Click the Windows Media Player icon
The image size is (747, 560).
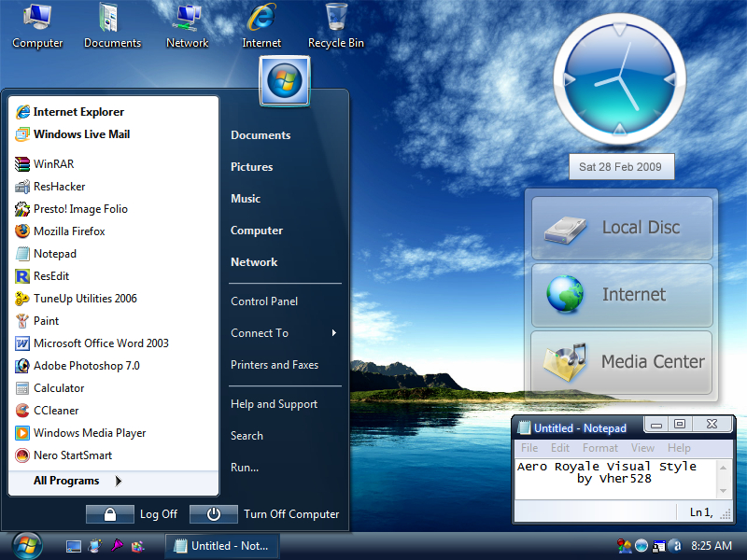click(22, 432)
